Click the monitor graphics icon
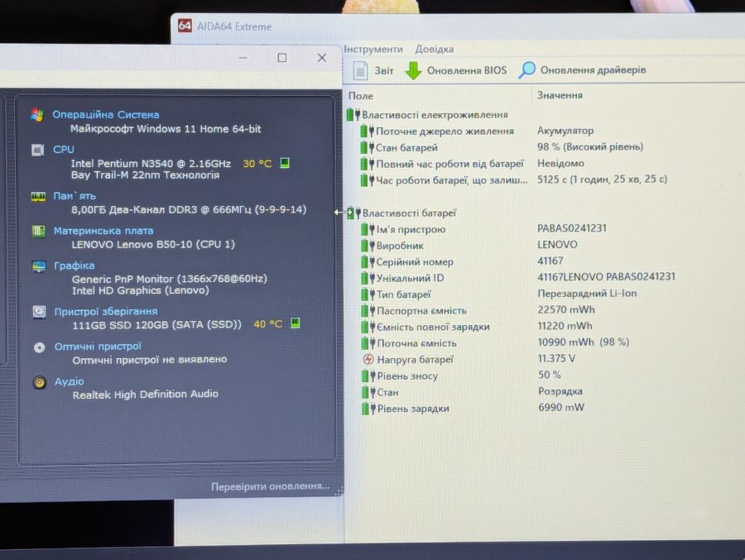The height and width of the screenshot is (560, 745). click(x=39, y=266)
